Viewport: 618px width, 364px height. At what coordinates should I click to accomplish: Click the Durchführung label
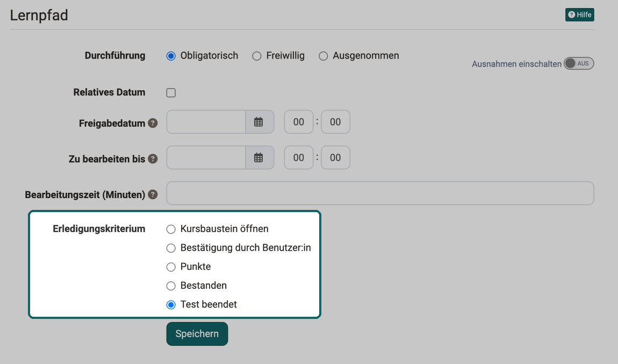pyautogui.click(x=115, y=55)
